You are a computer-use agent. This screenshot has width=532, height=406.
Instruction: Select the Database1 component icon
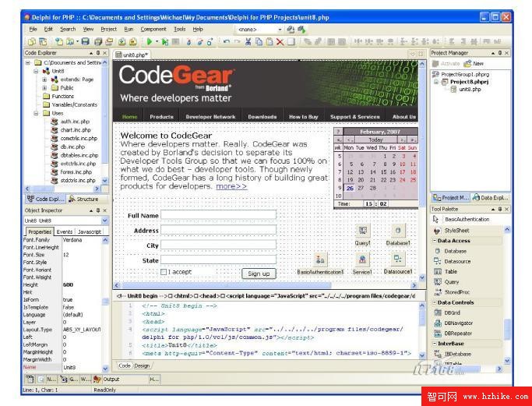(398, 231)
